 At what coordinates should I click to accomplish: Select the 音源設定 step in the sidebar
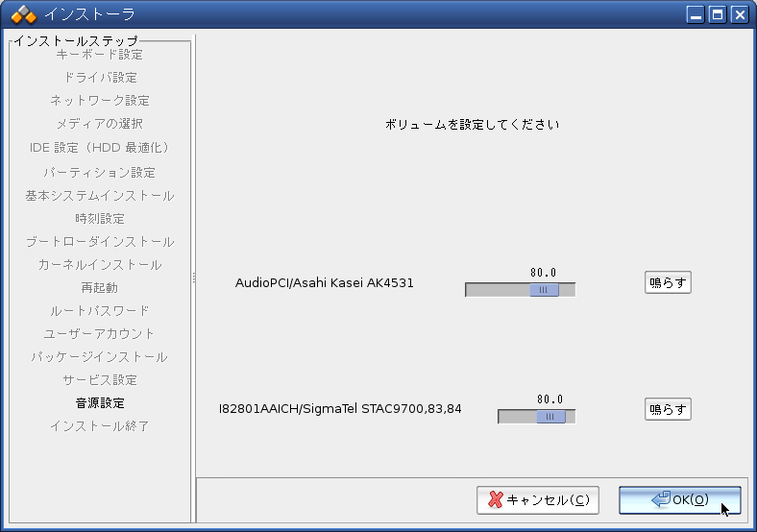[x=100, y=403]
